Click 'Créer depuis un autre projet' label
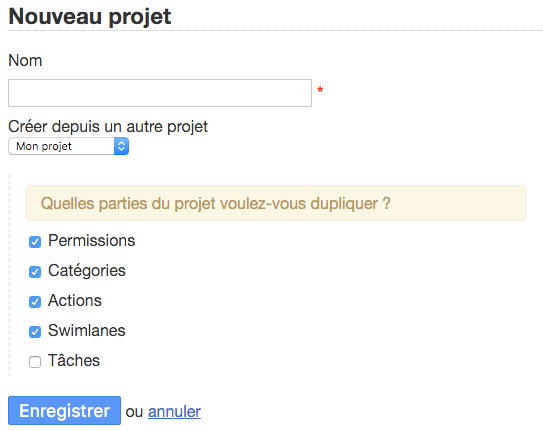The height and width of the screenshot is (431, 543). [108, 127]
